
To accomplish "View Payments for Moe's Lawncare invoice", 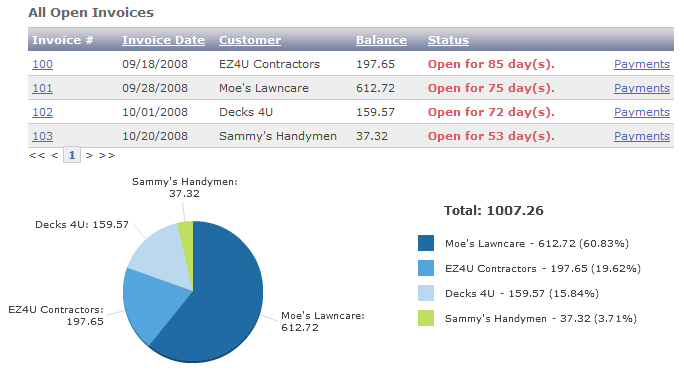I will click(642, 88).
